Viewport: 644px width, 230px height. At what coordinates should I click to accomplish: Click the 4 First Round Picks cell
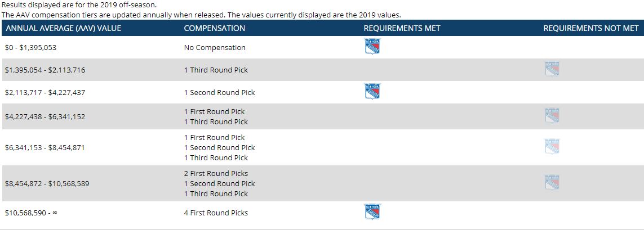(x=216, y=213)
